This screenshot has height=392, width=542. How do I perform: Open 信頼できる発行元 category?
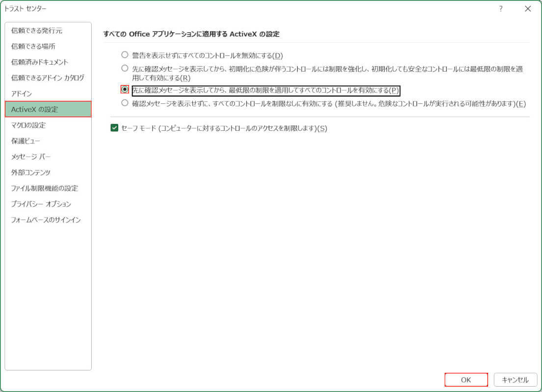[x=37, y=30]
